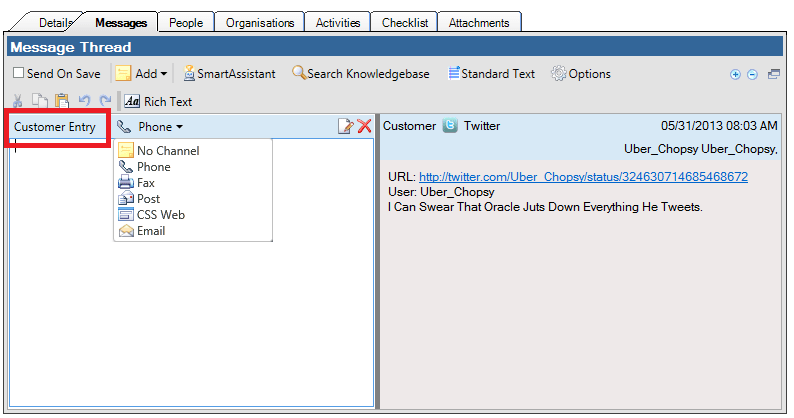This screenshot has width=794, height=418.
Task: Open Search Knowledgebase
Action: [x=299, y=74]
